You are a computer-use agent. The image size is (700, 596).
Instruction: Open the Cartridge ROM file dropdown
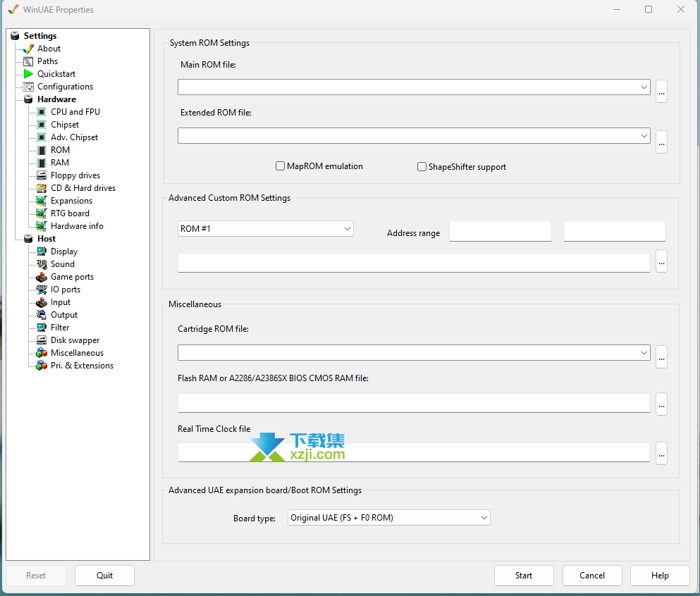[x=644, y=353]
